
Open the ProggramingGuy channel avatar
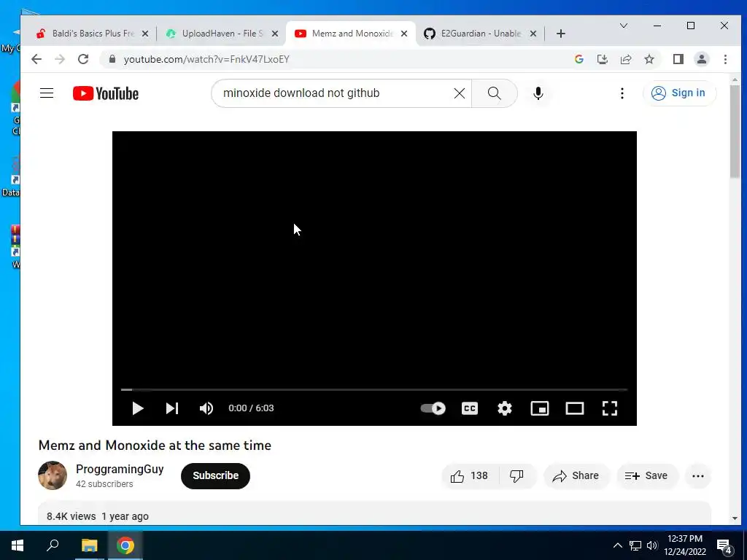click(53, 475)
